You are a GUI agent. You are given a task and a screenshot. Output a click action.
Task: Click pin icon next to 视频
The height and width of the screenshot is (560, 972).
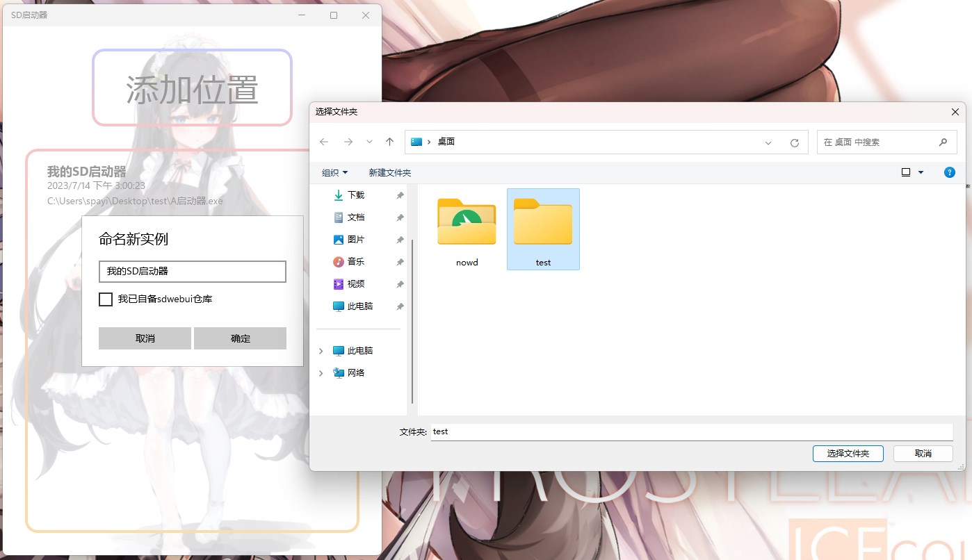(x=400, y=285)
